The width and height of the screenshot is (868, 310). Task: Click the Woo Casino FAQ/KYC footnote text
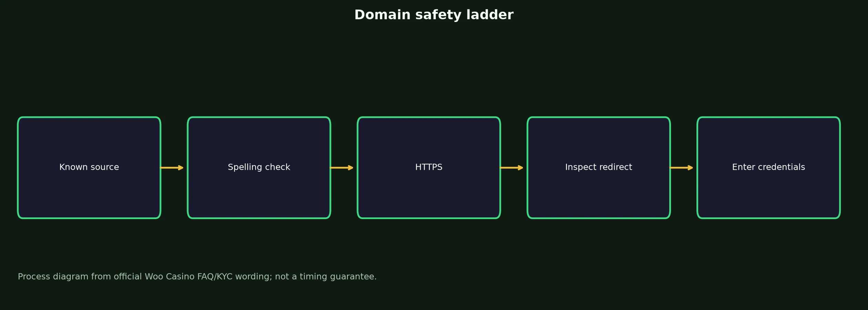pyautogui.click(x=197, y=277)
